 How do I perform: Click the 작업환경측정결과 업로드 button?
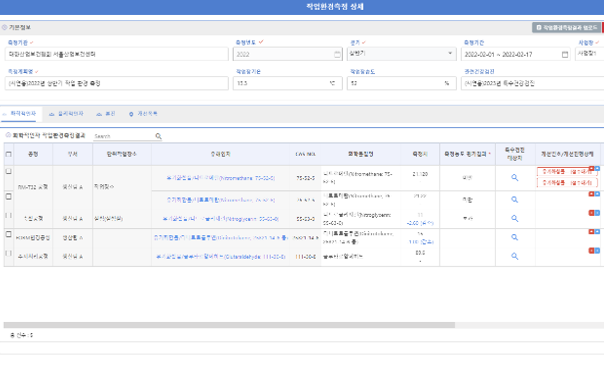click(567, 27)
